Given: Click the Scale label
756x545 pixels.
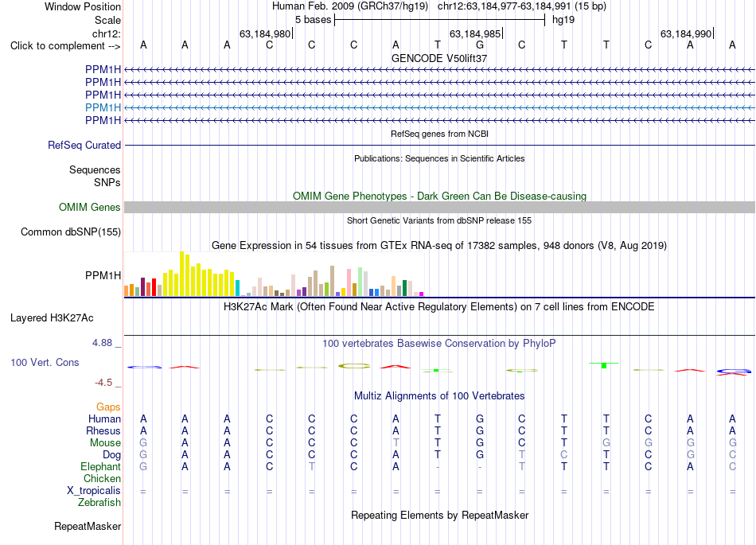Looking at the screenshot, I should [x=107, y=20].
